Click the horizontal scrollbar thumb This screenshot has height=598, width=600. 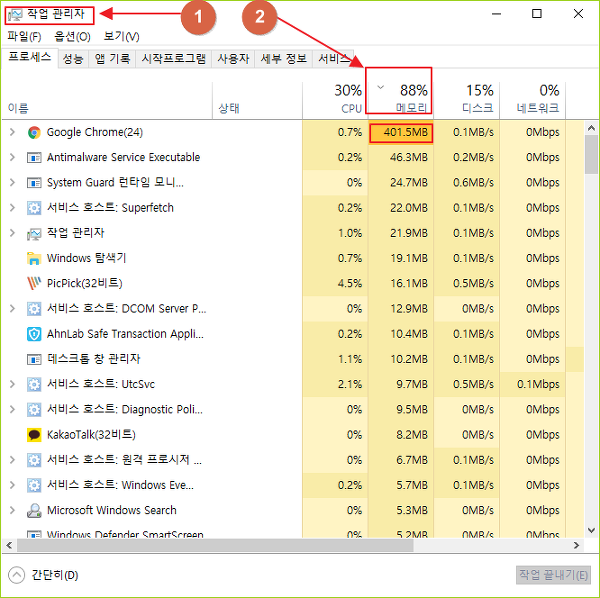pyautogui.click(x=215, y=545)
